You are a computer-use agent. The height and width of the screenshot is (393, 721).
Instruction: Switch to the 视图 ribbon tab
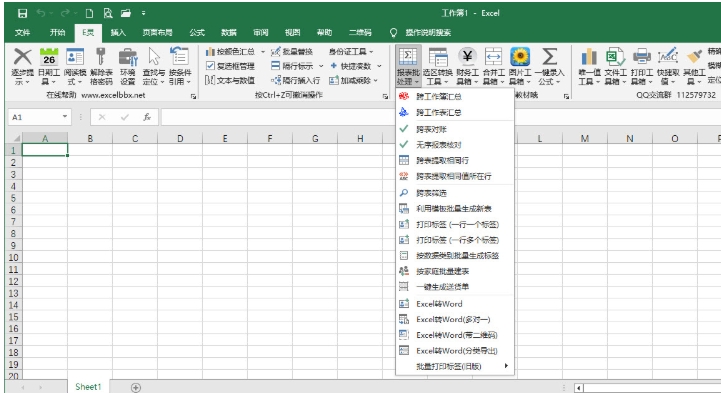pos(292,32)
